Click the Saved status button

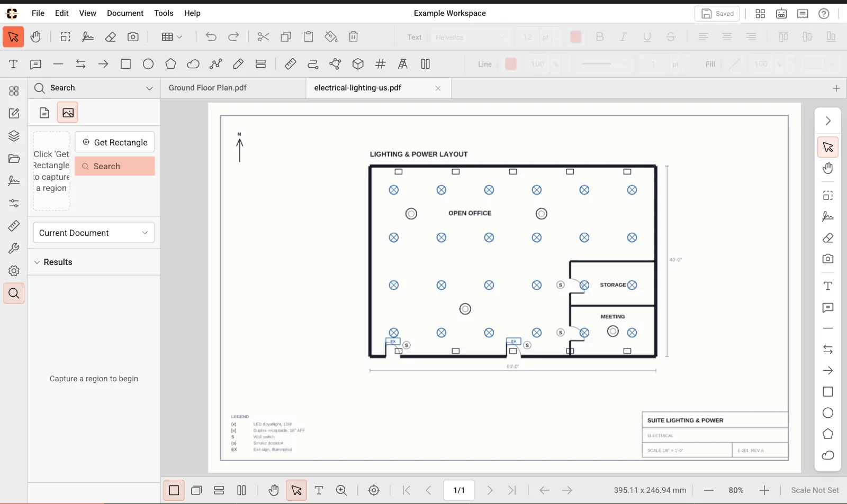point(717,14)
